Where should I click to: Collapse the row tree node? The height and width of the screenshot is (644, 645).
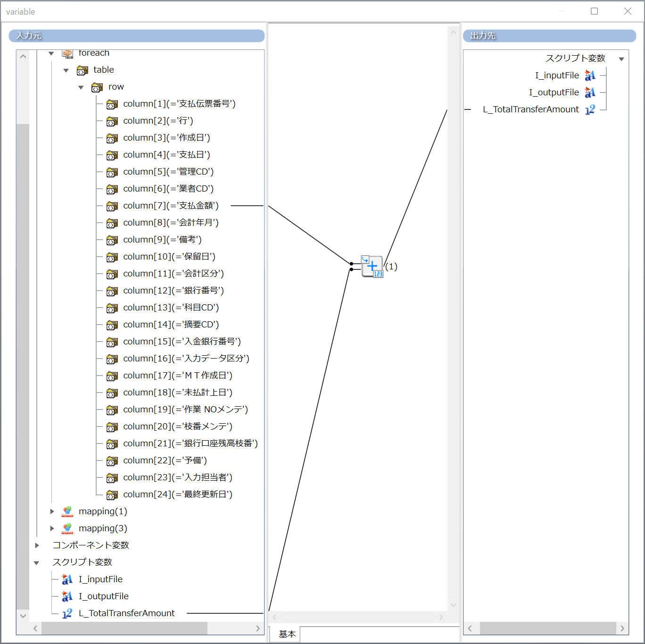(81, 87)
